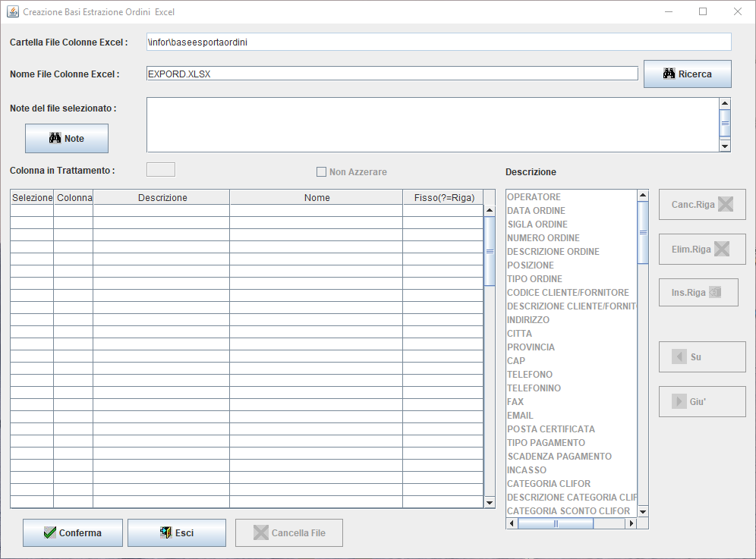The width and height of the screenshot is (756, 559).
Task: Minimize the Creazione Basi Estrazione window
Action: (669, 11)
